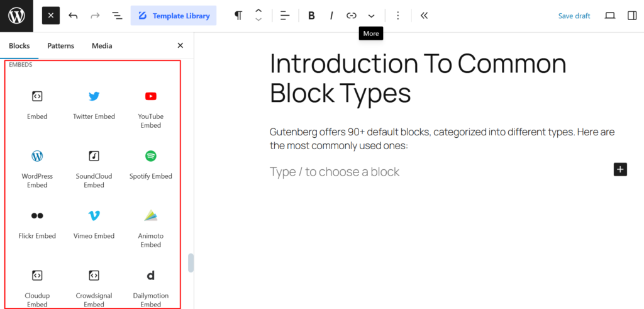Collapse the block toolbar with the double chevron

425,16
